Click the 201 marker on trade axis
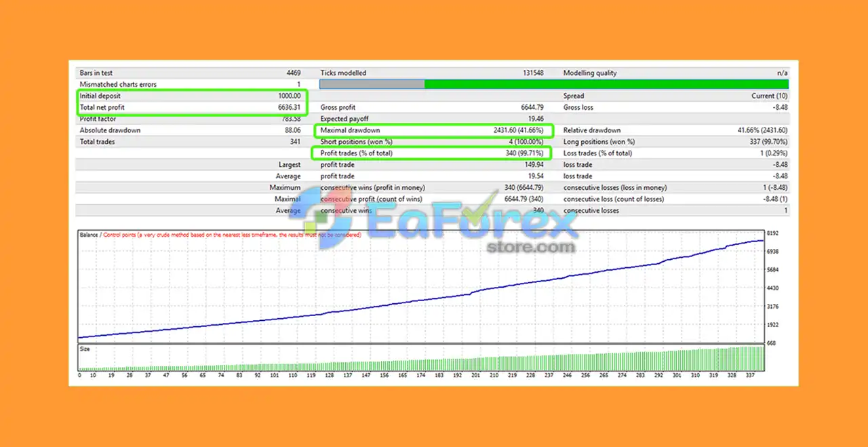This screenshot has height=447, width=868. [x=475, y=374]
